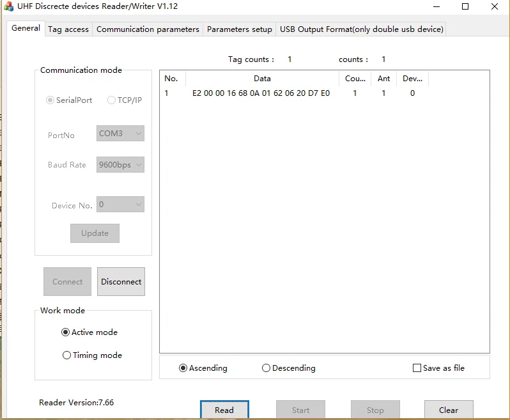Click the Update button
The height and width of the screenshot is (420, 510).
coord(95,233)
